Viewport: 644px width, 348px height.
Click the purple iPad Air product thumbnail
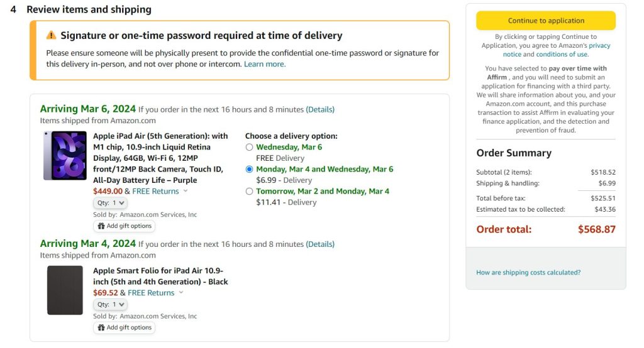click(x=65, y=156)
